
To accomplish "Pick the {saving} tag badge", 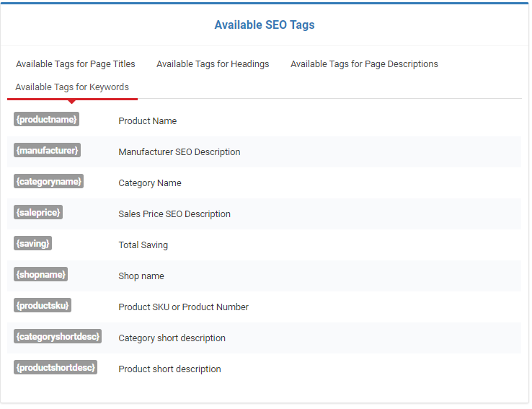I will click(x=32, y=243).
